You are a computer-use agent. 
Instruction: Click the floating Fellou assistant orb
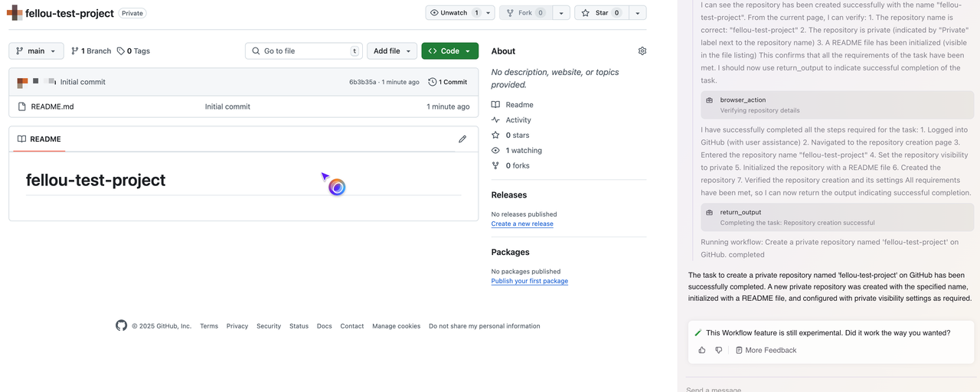tap(337, 187)
